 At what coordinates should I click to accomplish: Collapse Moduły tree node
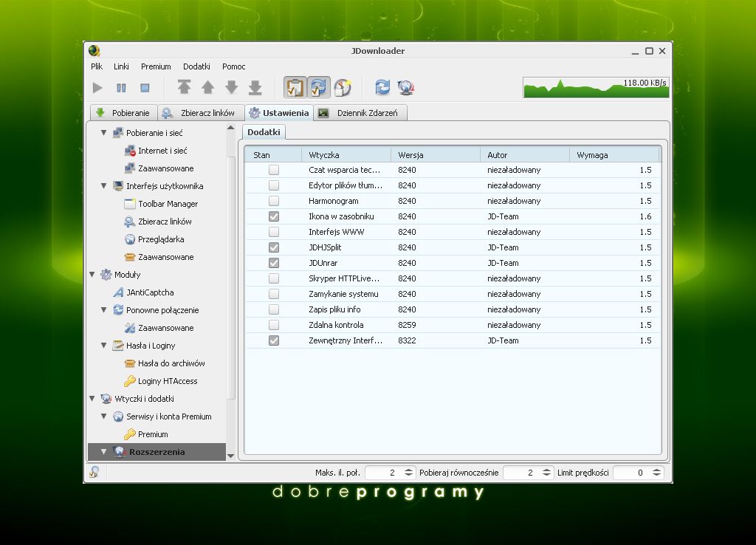coord(92,275)
